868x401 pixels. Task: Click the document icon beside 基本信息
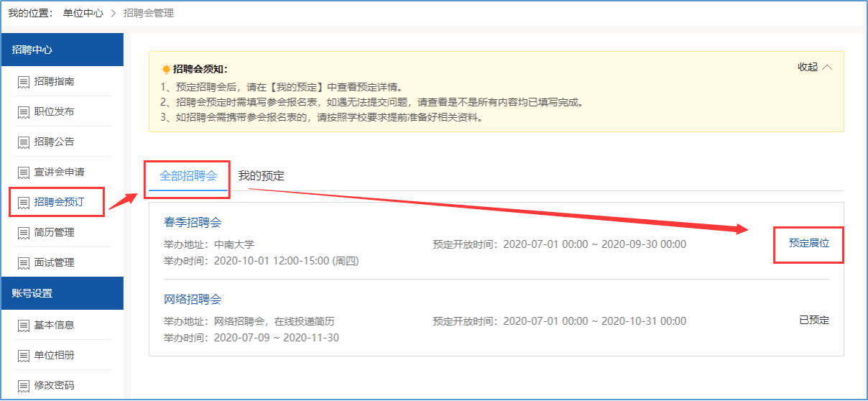pos(24,326)
